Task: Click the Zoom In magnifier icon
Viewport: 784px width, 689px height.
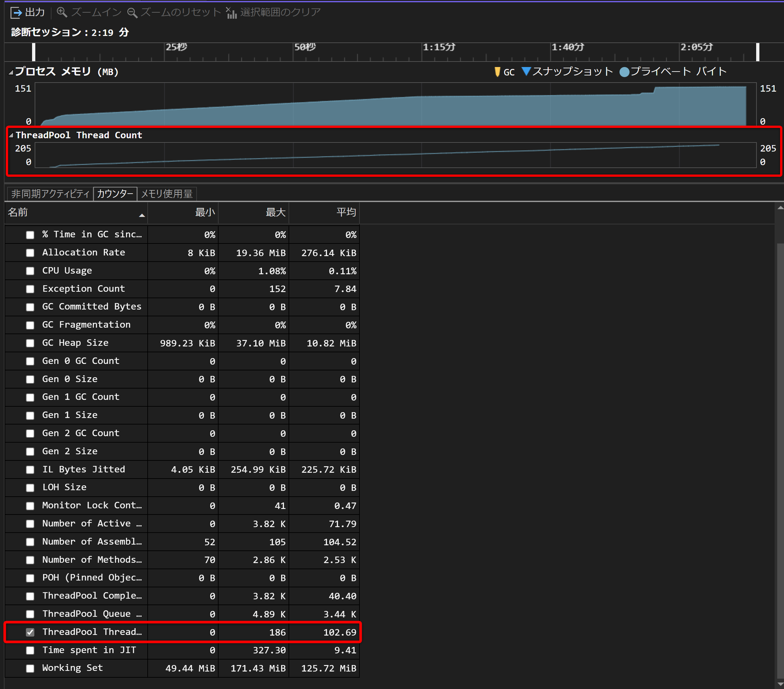Action: pos(62,12)
